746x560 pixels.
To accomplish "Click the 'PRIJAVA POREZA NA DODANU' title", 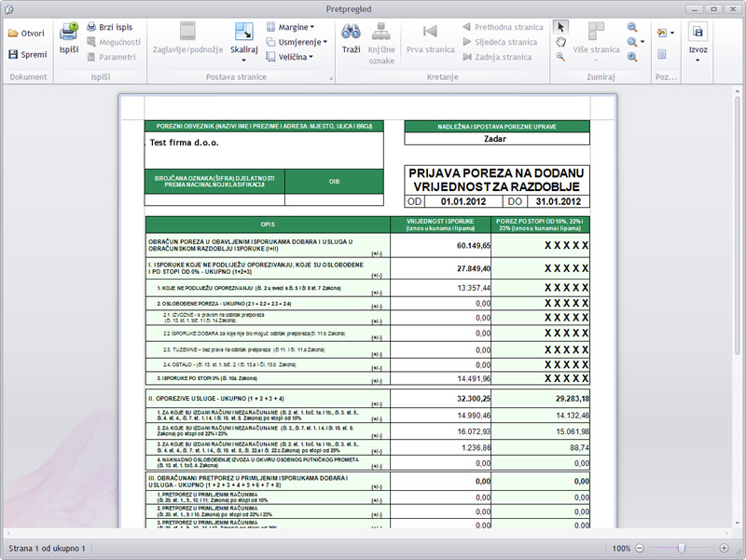I will click(496, 173).
